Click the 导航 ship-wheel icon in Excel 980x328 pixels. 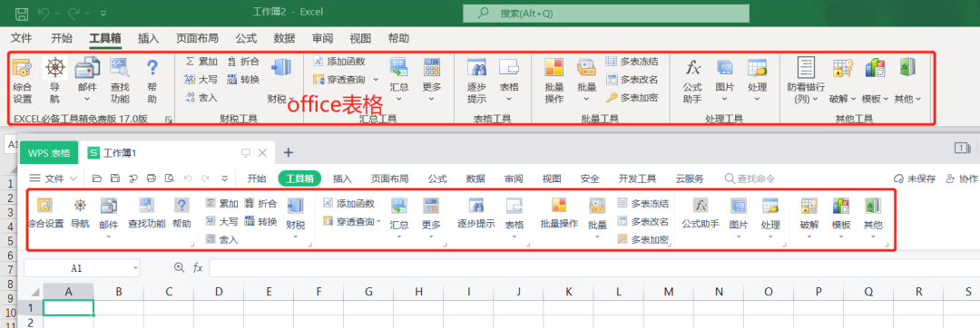[x=55, y=68]
